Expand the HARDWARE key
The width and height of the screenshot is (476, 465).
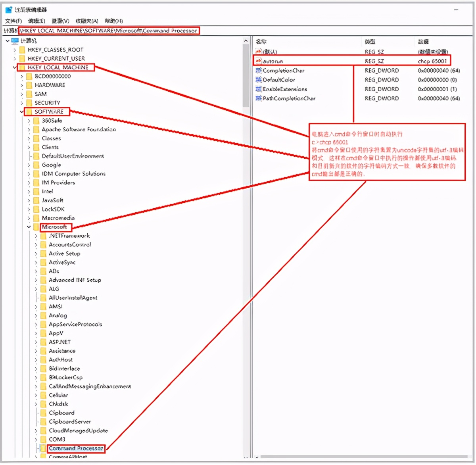coord(22,85)
